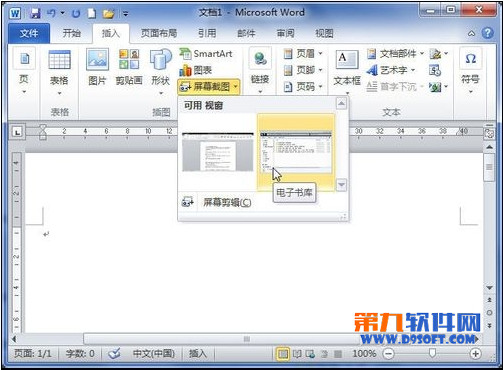Switch to Outline view icon
This screenshot has height=370, width=503.
click(x=324, y=354)
